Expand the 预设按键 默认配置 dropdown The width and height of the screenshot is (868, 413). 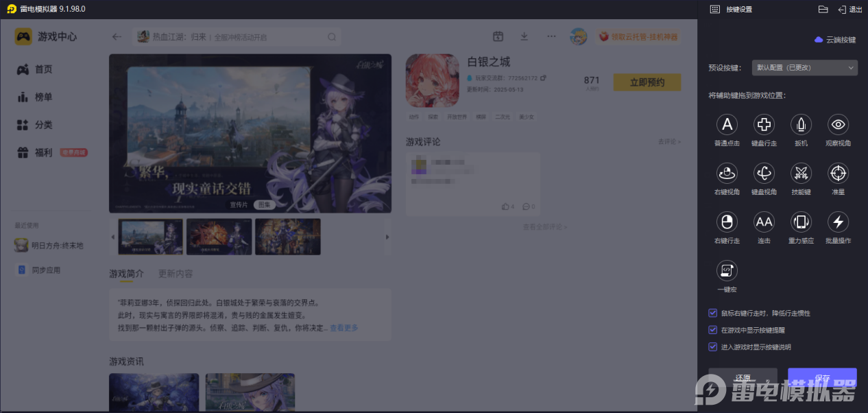click(805, 68)
